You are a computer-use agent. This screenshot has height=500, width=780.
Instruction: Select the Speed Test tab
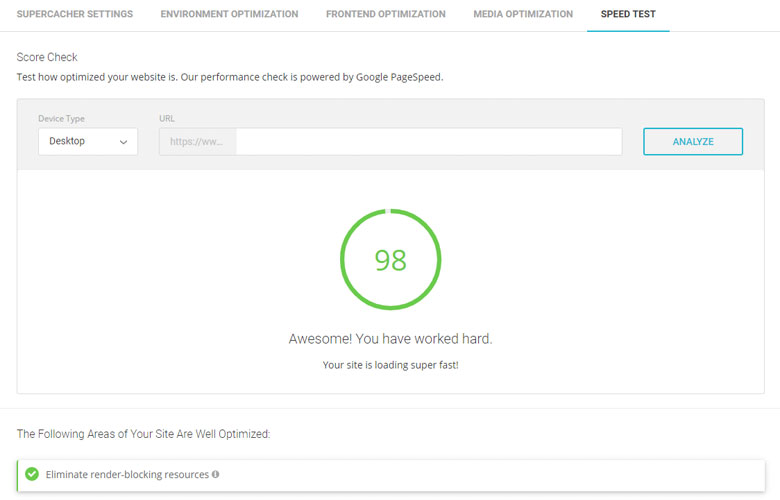pyautogui.click(x=628, y=15)
